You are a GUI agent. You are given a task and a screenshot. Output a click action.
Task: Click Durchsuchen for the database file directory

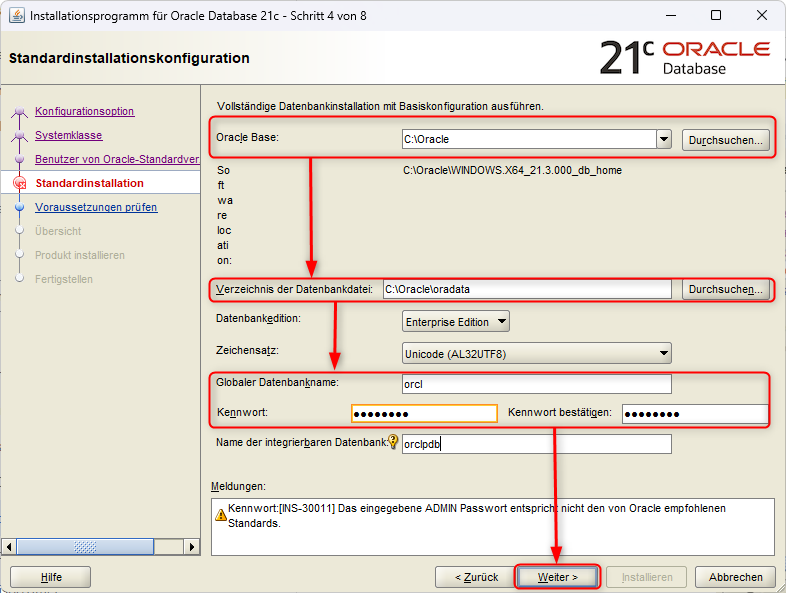click(x=727, y=289)
